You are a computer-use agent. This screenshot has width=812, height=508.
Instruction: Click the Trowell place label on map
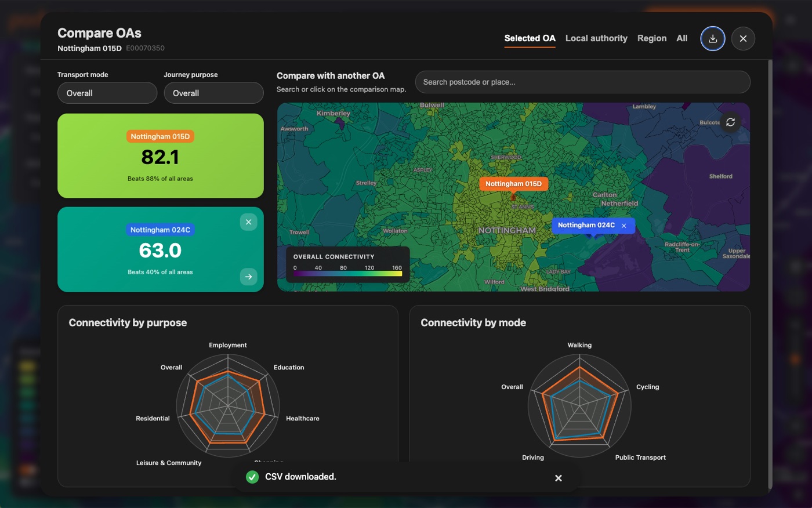(299, 232)
